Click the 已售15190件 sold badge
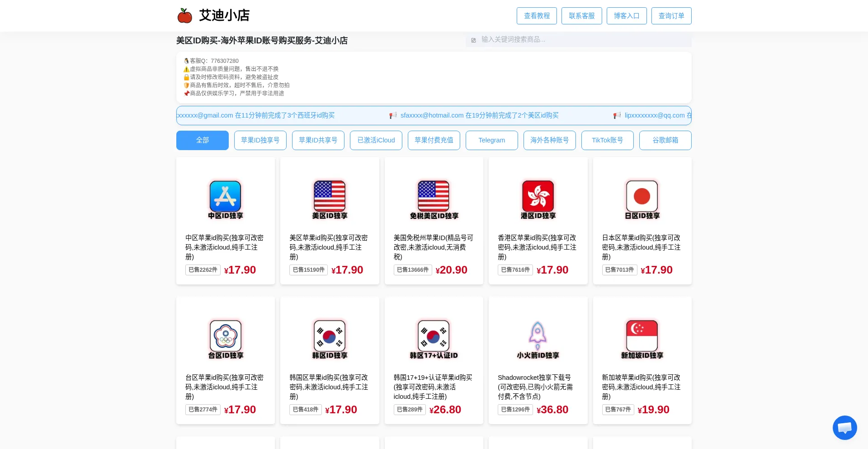The width and height of the screenshot is (868, 449). [309, 270]
